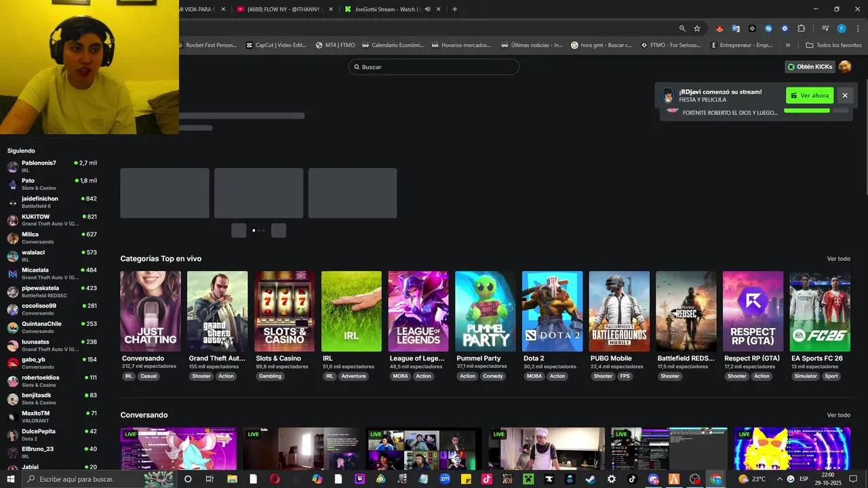
Task: Open the CapCut Video Editor bookmark
Action: click(x=277, y=45)
